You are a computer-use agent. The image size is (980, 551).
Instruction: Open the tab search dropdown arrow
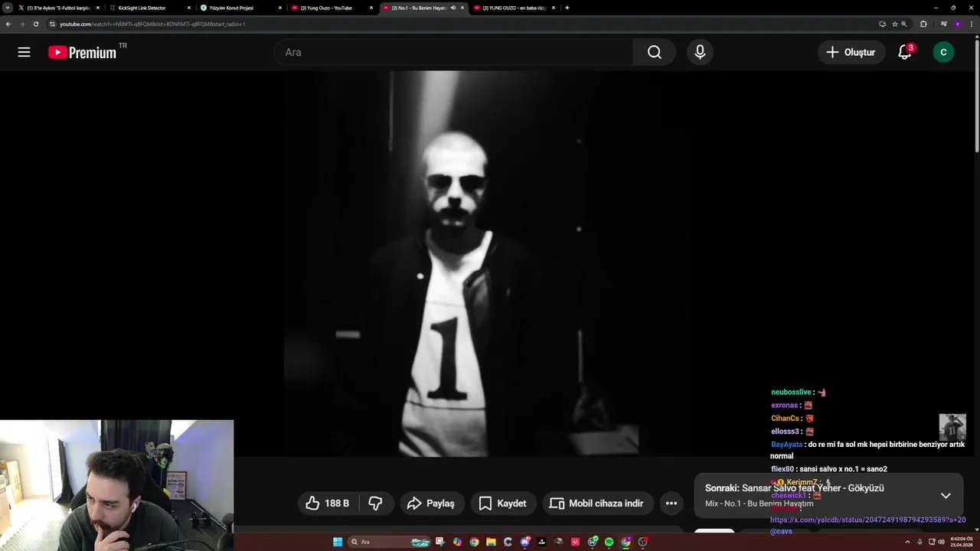tap(7, 8)
